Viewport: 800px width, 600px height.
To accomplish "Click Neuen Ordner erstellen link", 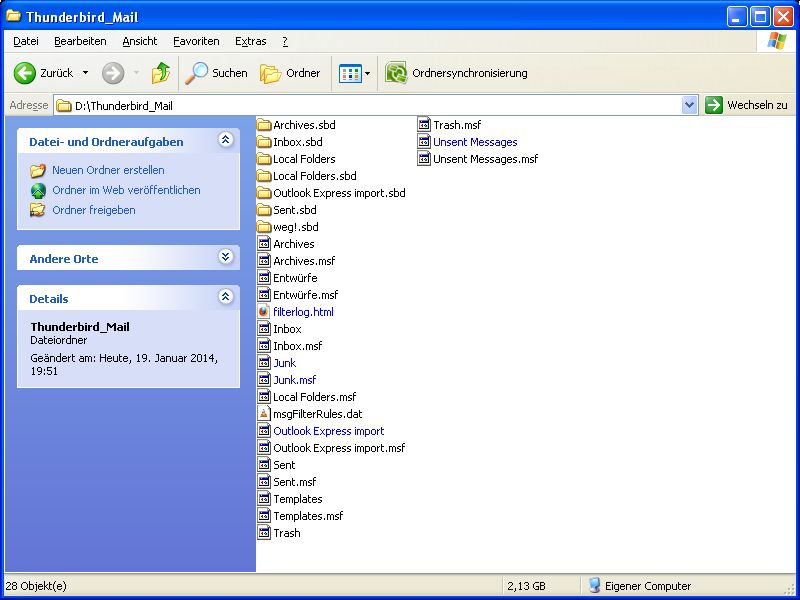I will tap(108, 170).
